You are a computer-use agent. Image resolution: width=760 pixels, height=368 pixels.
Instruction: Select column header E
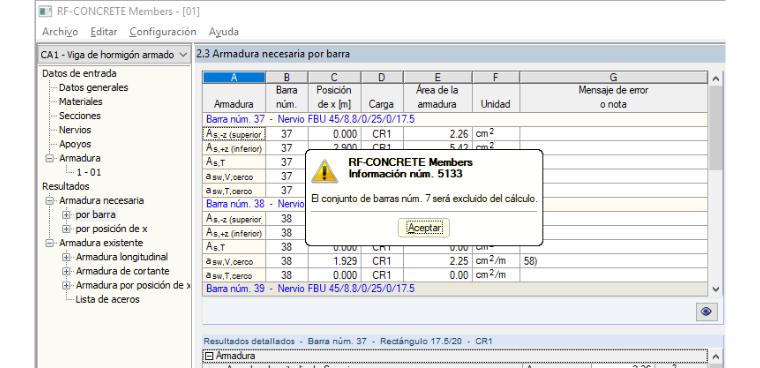coord(438,77)
